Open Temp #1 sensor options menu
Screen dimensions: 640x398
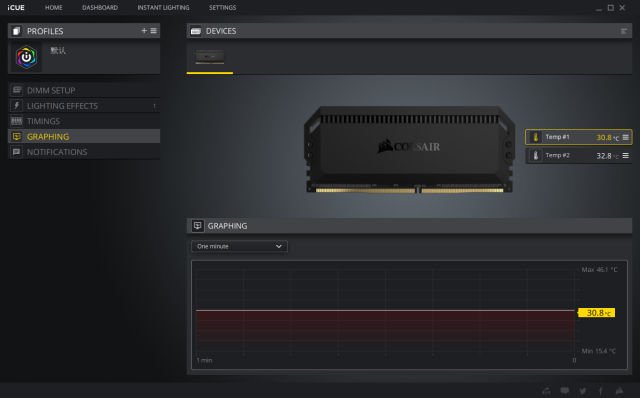coord(626,138)
